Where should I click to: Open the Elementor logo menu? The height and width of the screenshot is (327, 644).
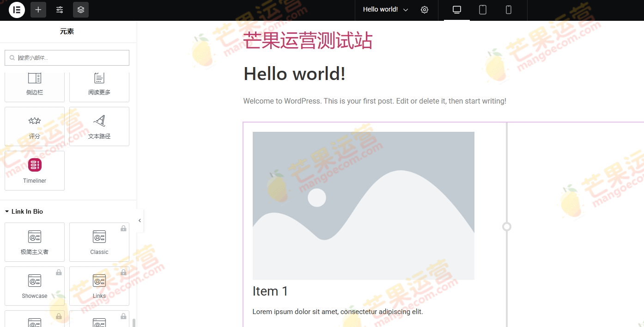pos(17,10)
